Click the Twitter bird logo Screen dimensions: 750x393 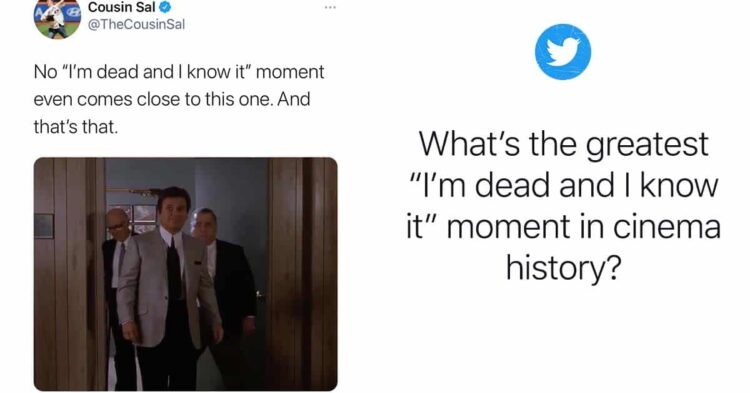[562, 52]
